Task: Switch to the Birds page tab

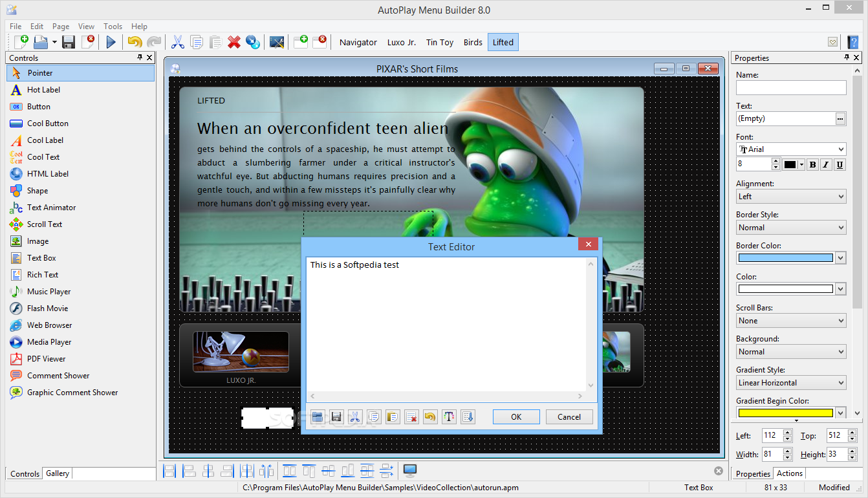Action: point(473,42)
